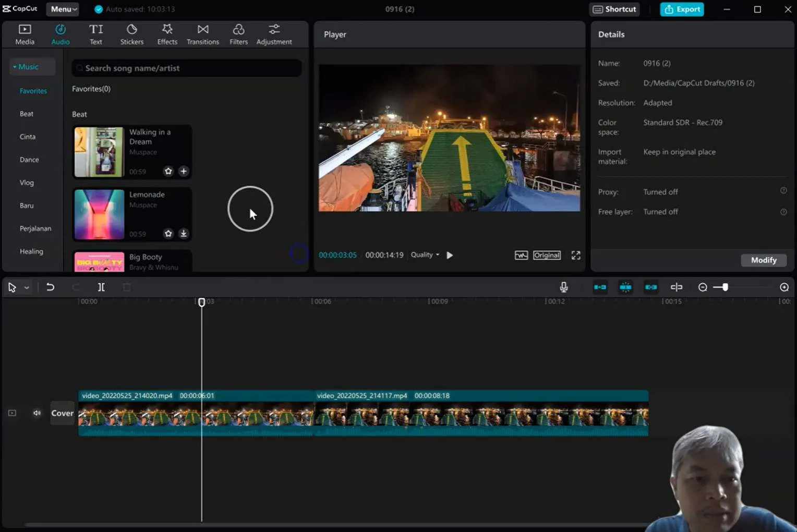
Task: Select the Baru music category
Action: pyautogui.click(x=27, y=205)
